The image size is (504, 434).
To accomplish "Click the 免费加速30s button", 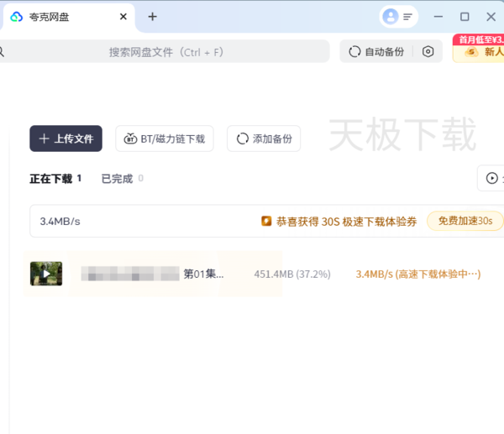I will (465, 221).
